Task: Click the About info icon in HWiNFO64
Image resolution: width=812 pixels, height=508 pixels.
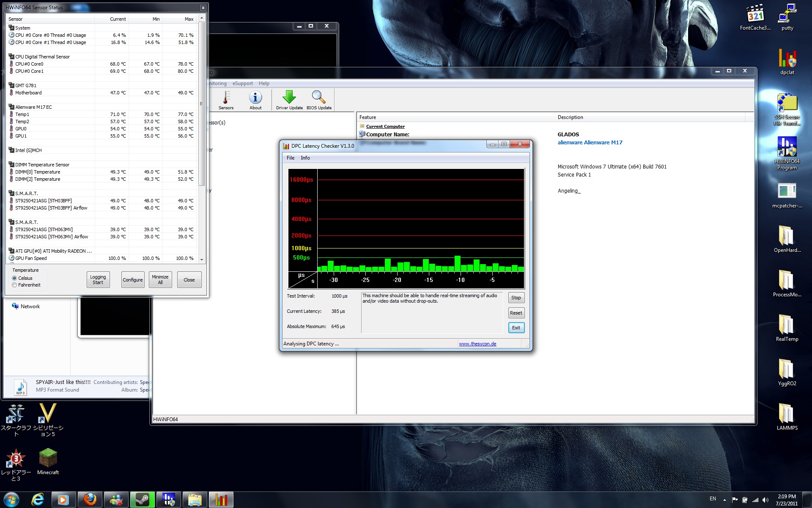Action: point(255,100)
